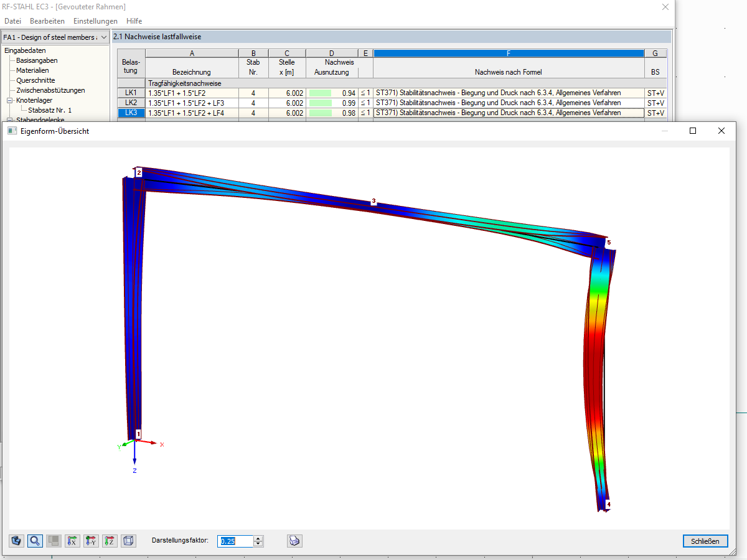The height and width of the screenshot is (560, 747).
Task: Click the Schließen button
Action: [x=705, y=541]
